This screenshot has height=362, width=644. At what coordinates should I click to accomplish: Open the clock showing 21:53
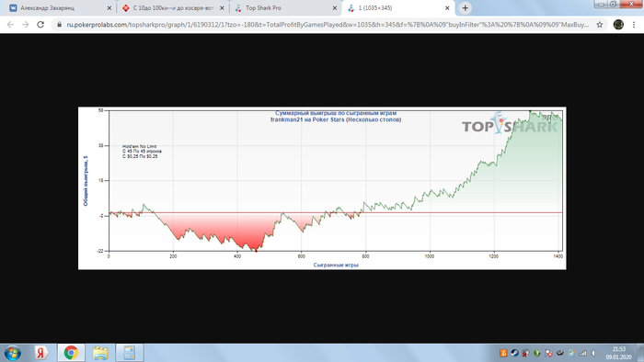[618, 353]
